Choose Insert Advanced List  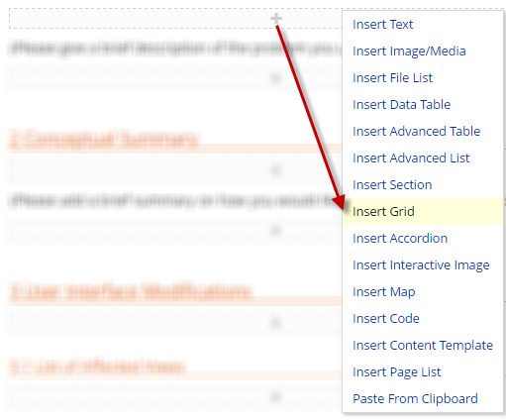[411, 158]
